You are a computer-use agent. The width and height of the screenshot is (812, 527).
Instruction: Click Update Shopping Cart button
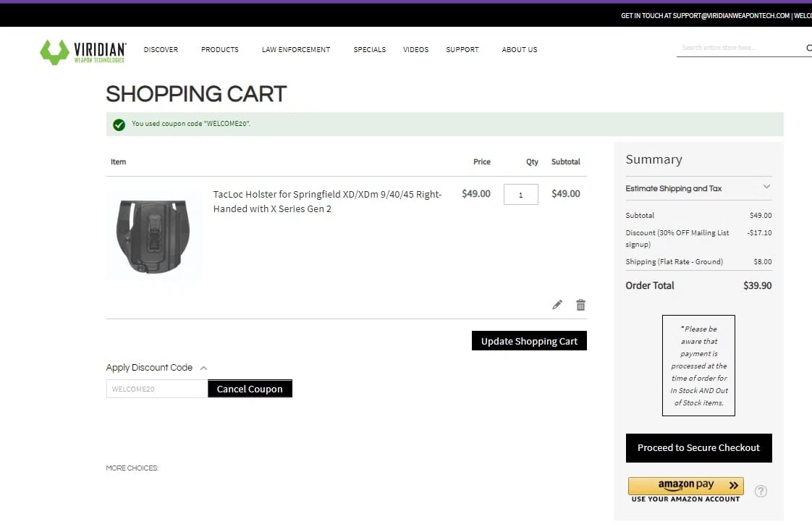coord(529,341)
